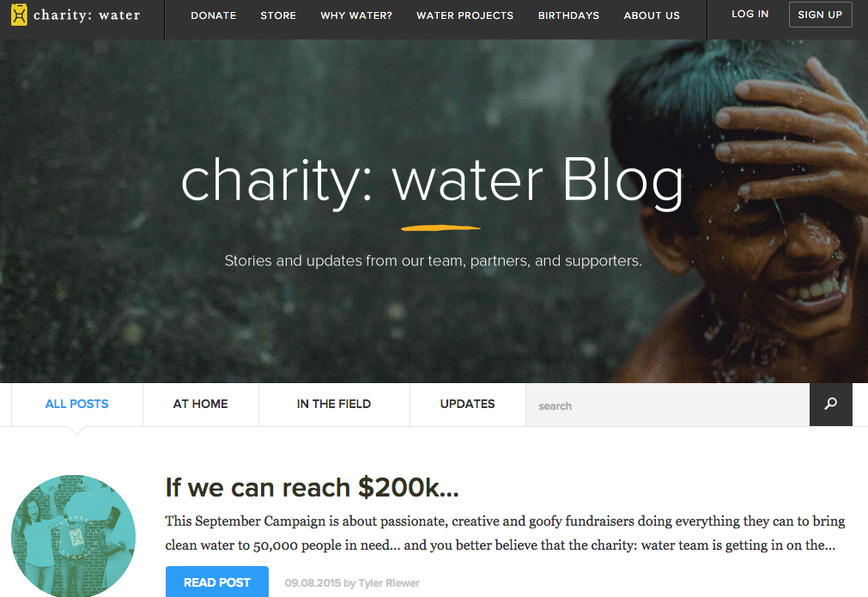868x597 pixels.
Task: Open the Updates tab
Action: click(468, 405)
